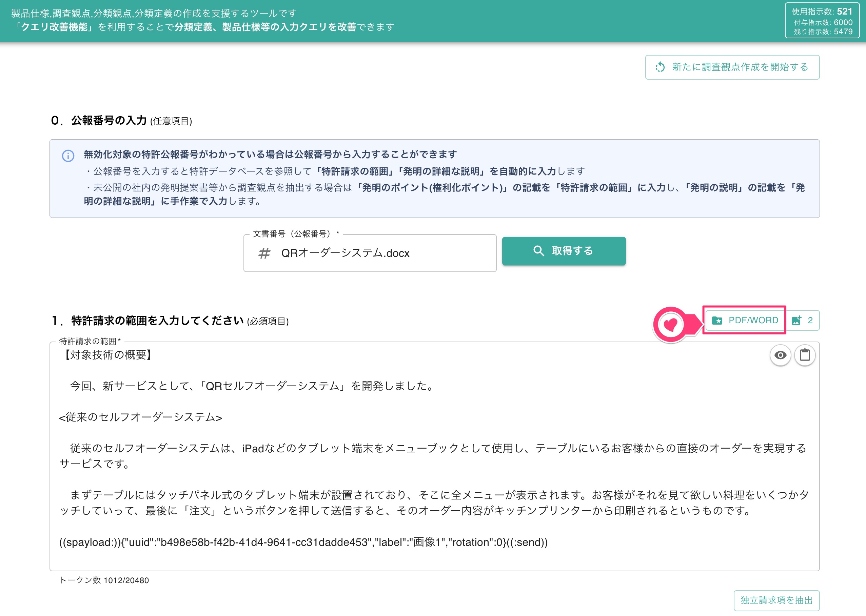Click the spayload uuid line in the text area
This screenshot has height=616, width=866.
(303, 542)
